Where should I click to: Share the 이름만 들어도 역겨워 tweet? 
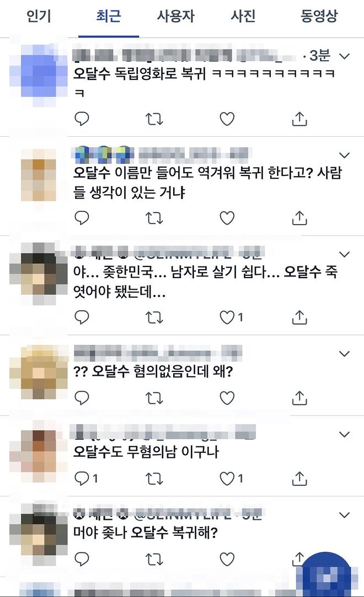299,218
